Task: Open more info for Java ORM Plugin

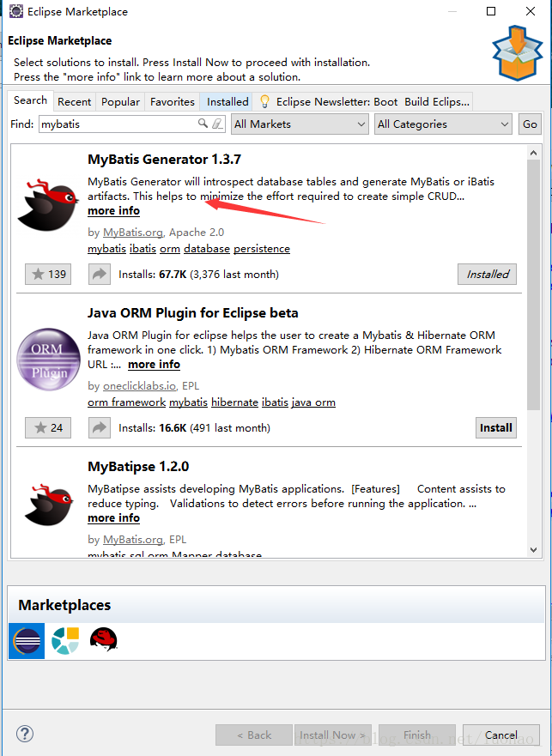Action: point(154,365)
